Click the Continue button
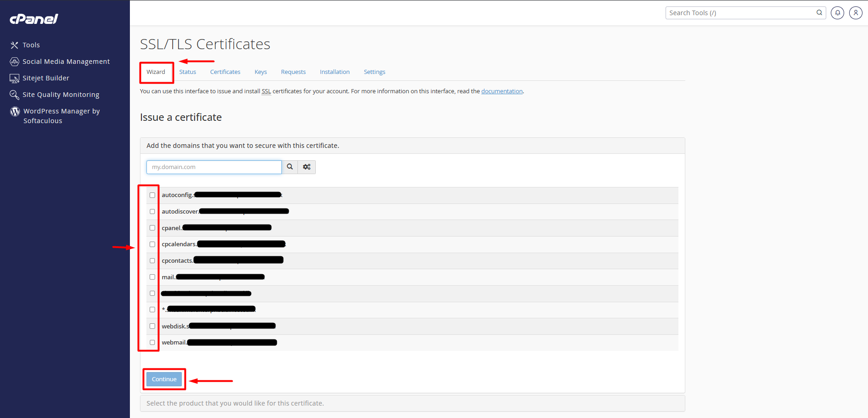Screen dimensions: 868x418 point(164,379)
